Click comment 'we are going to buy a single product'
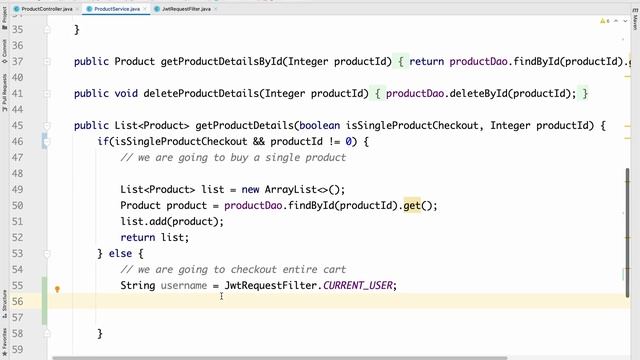This screenshot has height=360, width=640. pyautogui.click(x=242, y=158)
